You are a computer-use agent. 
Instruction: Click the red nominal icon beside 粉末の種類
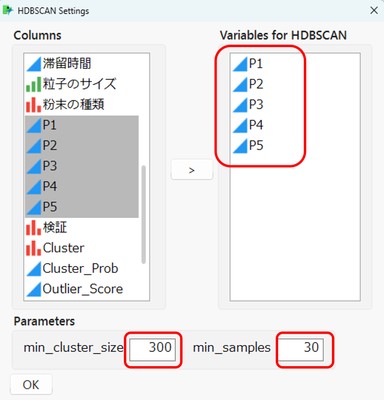pos(33,105)
